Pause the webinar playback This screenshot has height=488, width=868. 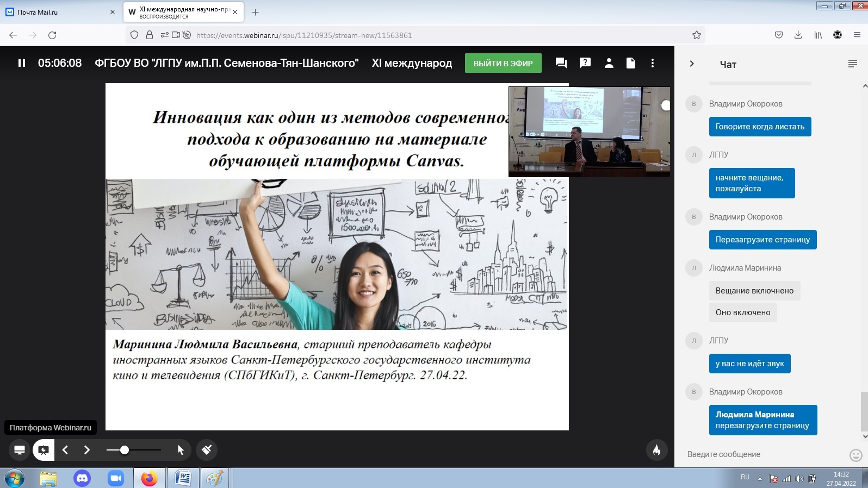(22, 63)
